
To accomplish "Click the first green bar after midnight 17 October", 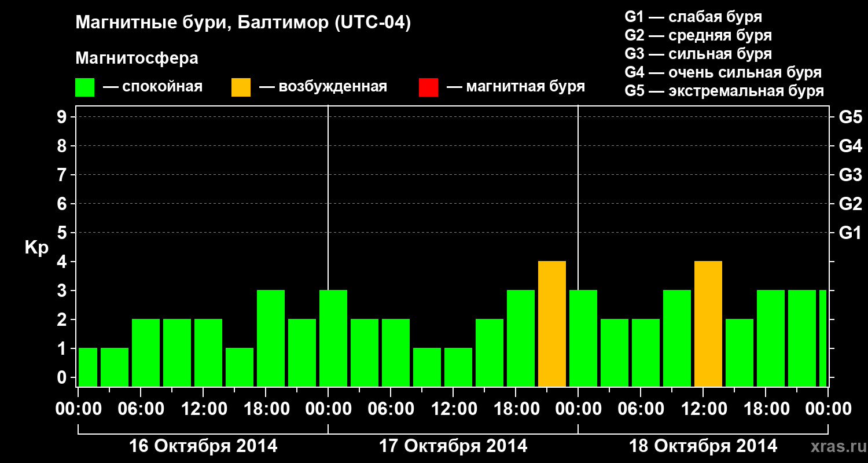I will tap(333, 339).
